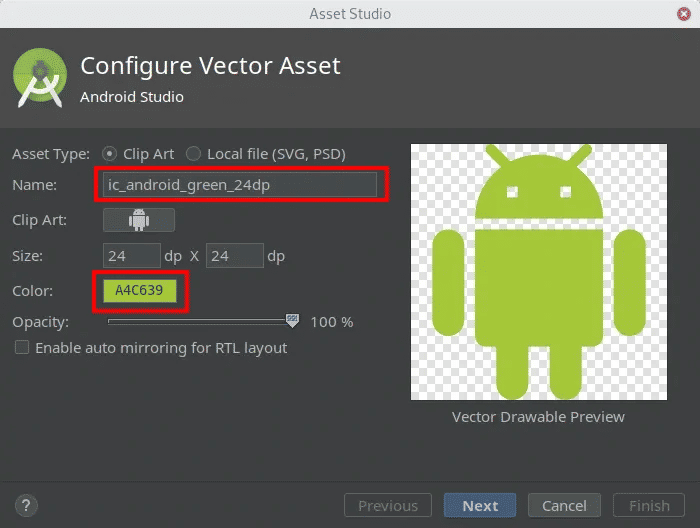Image resolution: width=700 pixels, height=528 pixels.
Task: Click the width size field
Action: click(x=132, y=256)
